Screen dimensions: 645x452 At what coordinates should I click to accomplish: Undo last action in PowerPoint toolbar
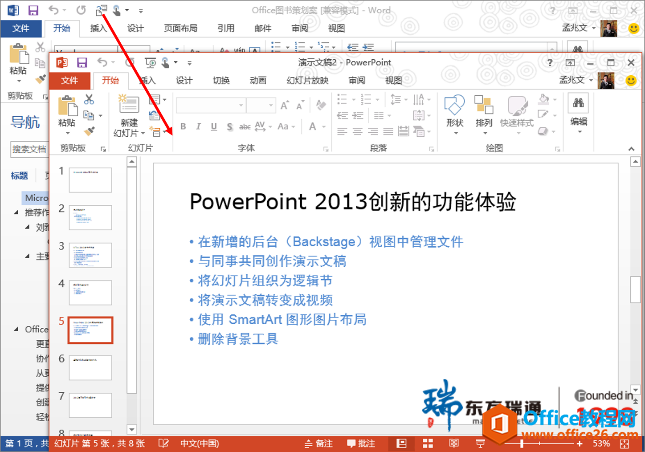click(x=102, y=63)
